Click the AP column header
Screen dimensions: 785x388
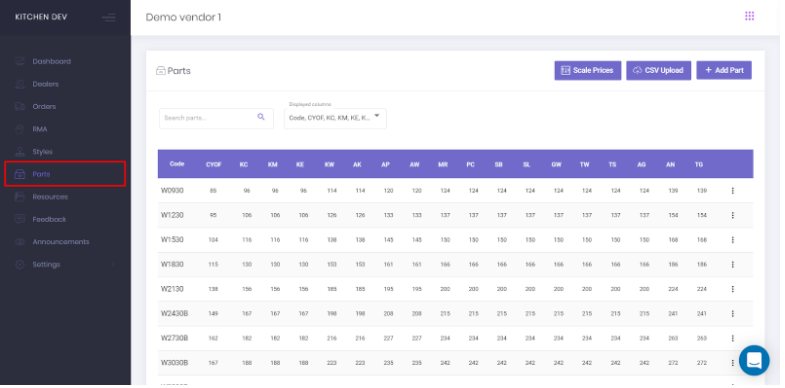click(x=385, y=164)
